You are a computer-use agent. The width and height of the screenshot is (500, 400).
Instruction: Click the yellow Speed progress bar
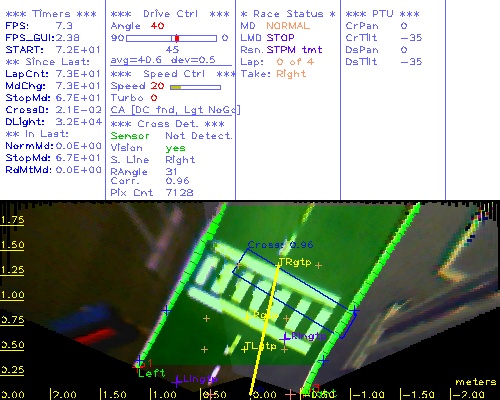click(195, 87)
